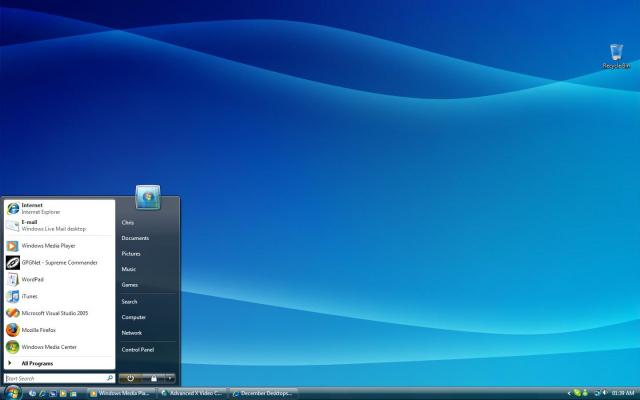The image size is (640, 400).
Task: Open the Chris user folder
Action: 128,222
